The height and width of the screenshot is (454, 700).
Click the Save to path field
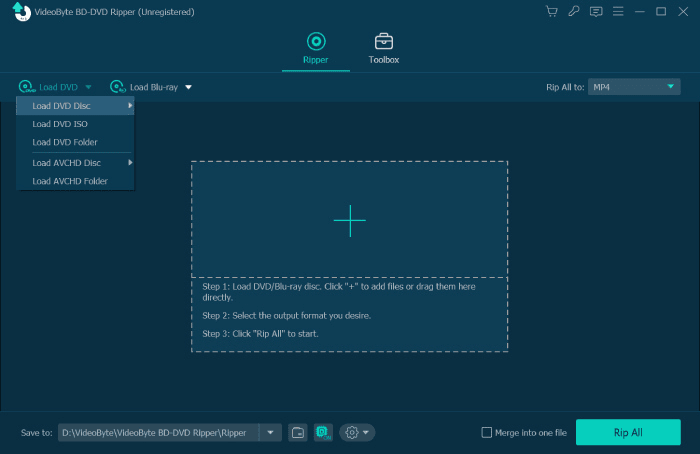[x=158, y=433]
